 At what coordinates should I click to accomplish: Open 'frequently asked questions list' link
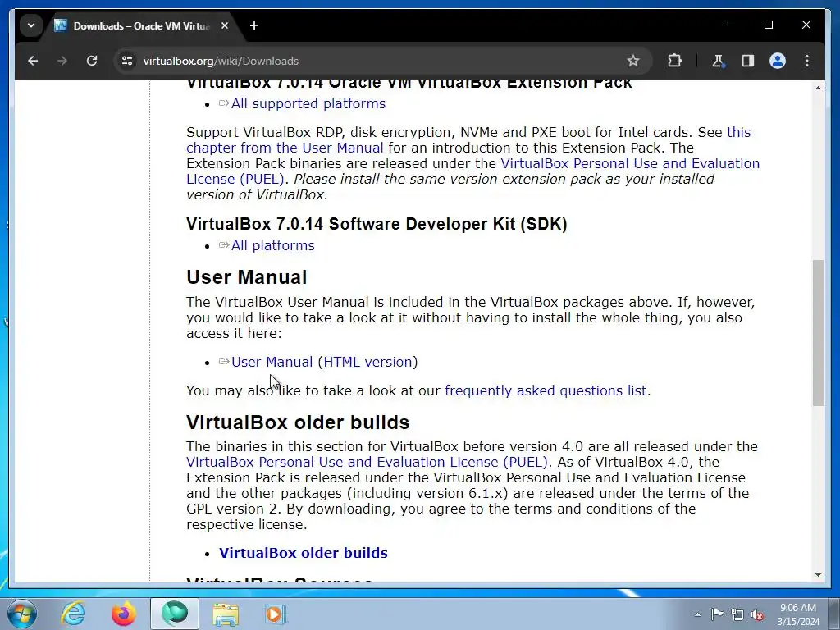pyautogui.click(x=546, y=390)
